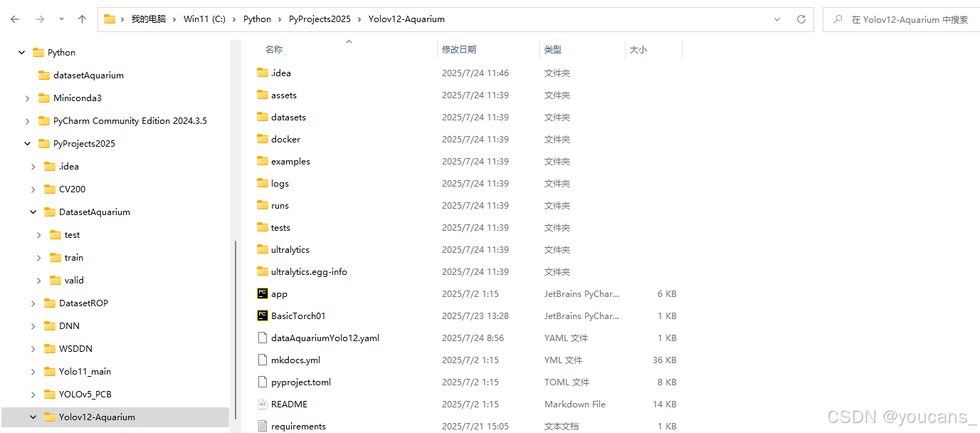Collapse the PyProjects2025 tree node
980x433 pixels.
pos(27,144)
